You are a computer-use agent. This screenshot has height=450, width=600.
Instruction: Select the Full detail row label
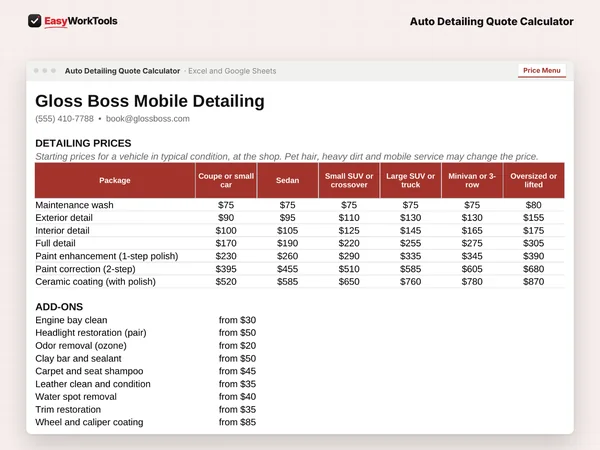coord(55,243)
